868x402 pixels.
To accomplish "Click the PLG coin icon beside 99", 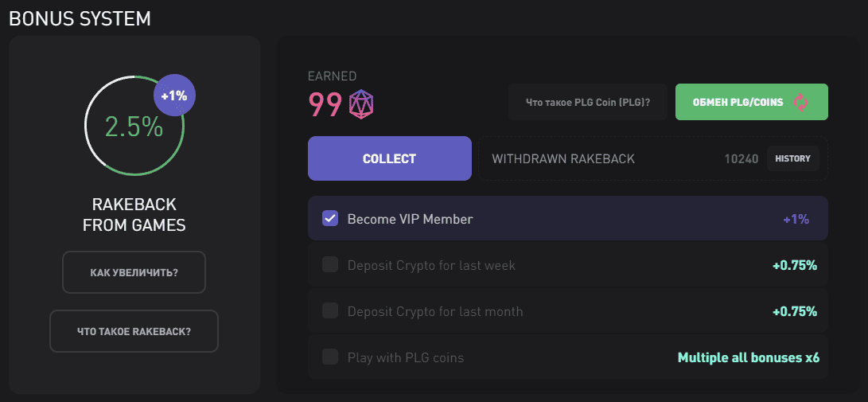I will (x=361, y=104).
